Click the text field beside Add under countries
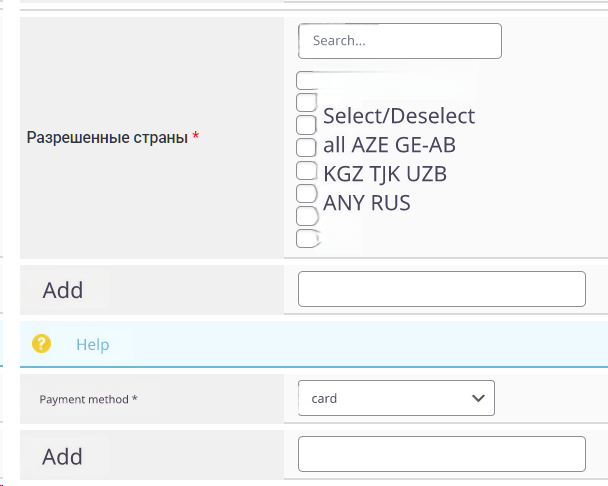608x486 pixels. (x=441, y=289)
